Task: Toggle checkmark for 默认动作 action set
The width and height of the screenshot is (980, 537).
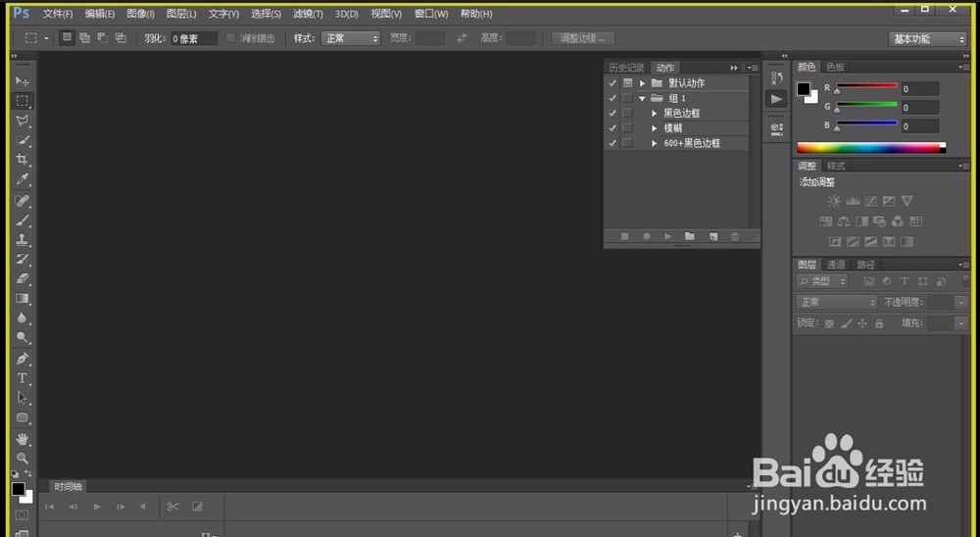Action: [x=612, y=83]
